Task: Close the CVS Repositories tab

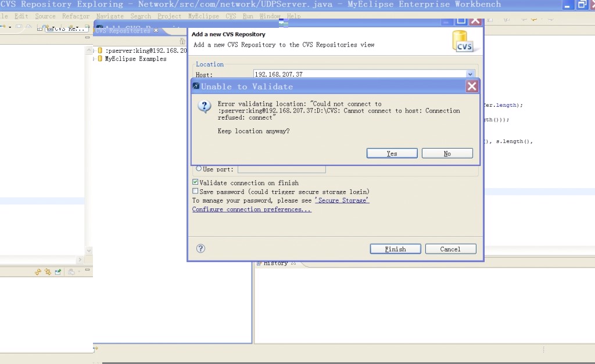Action: coord(156,30)
